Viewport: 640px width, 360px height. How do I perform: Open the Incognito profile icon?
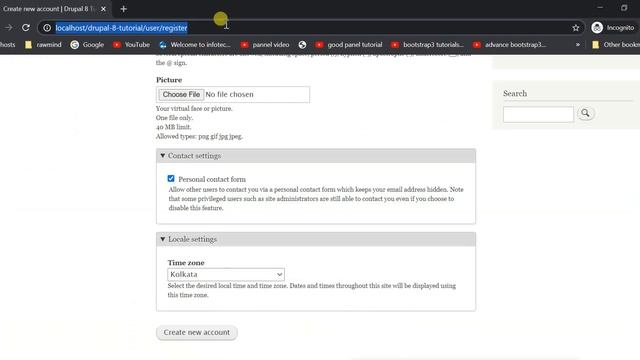tap(597, 28)
